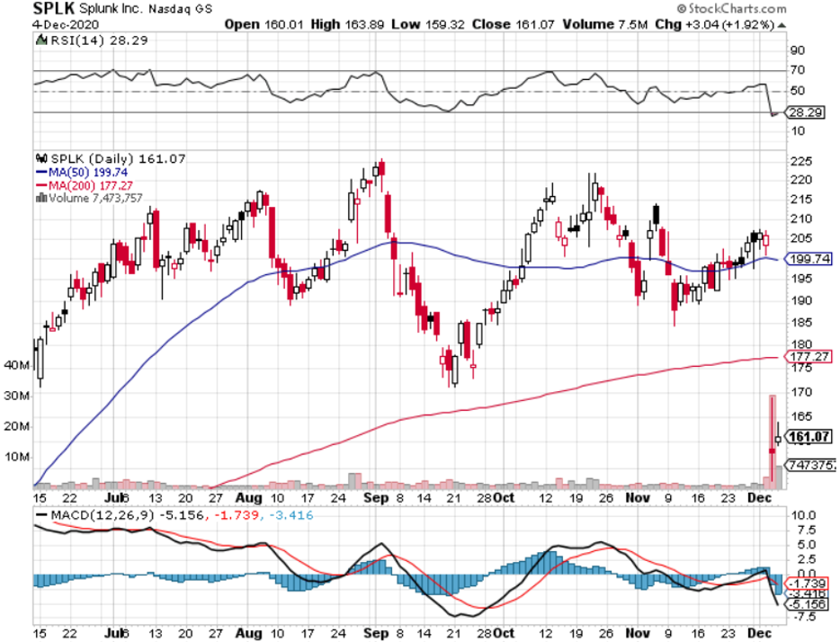Viewport: 840px width, 642px height.
Task: Click the red -1.739 tag on MACD right axis
Action: tap(807, 583)
